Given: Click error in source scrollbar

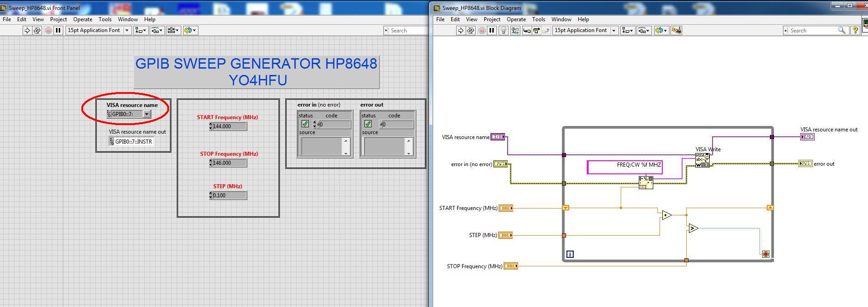Looking at the screenshot, I should point(346,147).
